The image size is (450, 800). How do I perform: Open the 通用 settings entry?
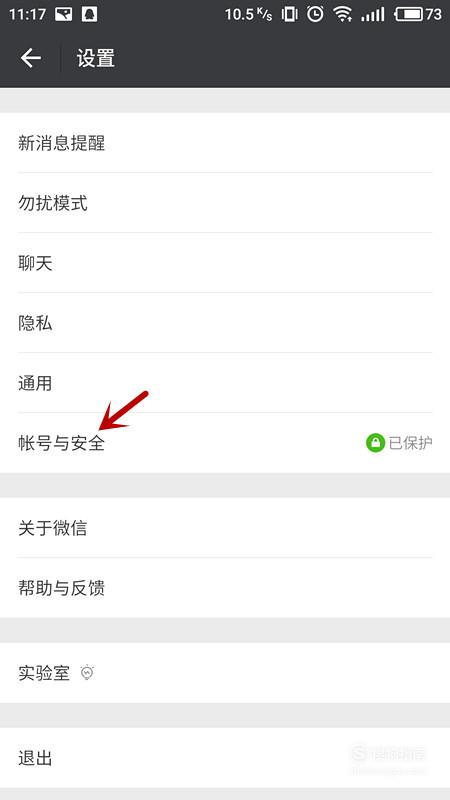coord(225,383)
